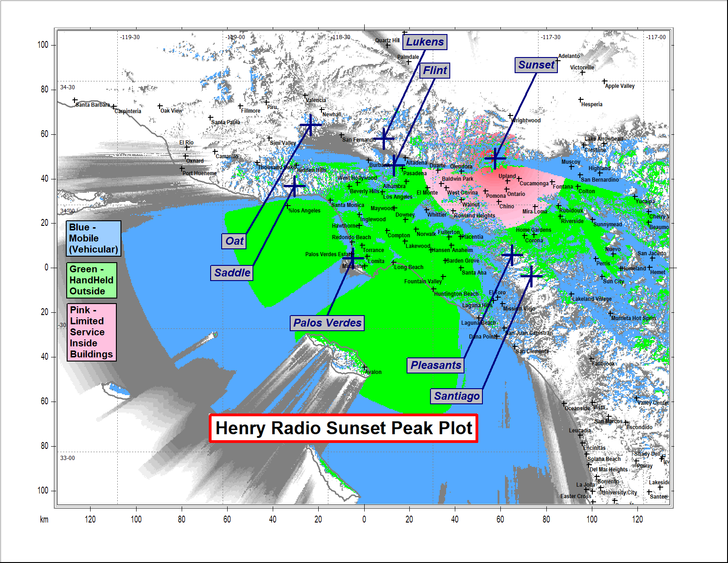Click the 33-00 latitude label
The image size is (728, 563).
(x=68, y=458)
